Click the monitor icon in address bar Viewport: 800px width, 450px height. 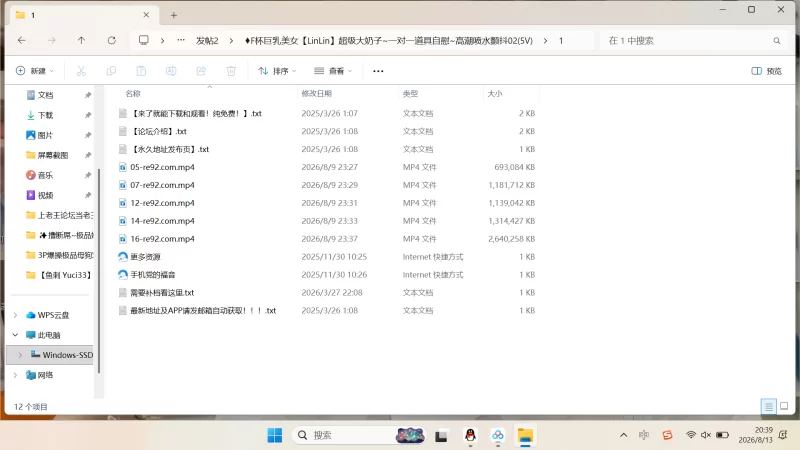tap(144, 40)
